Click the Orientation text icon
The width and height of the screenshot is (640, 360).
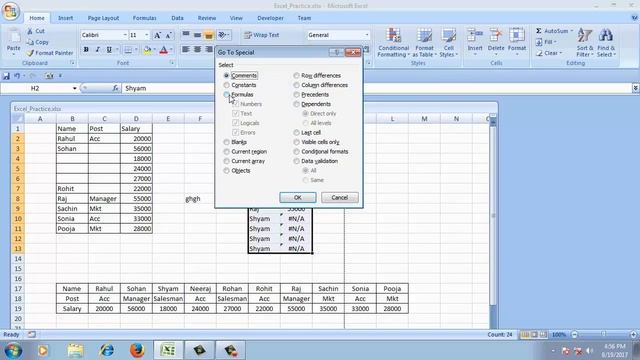[222, 35]
